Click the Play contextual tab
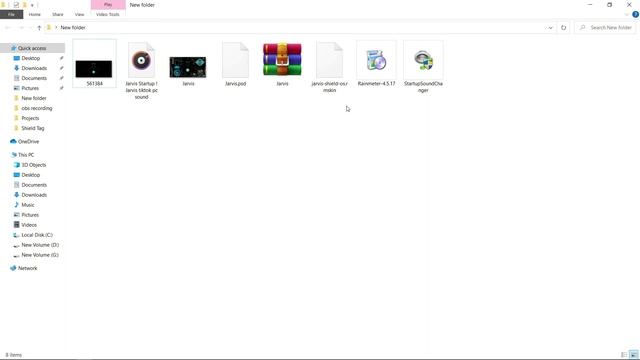This screenshot has height=360, width=640. click(108, 4)
